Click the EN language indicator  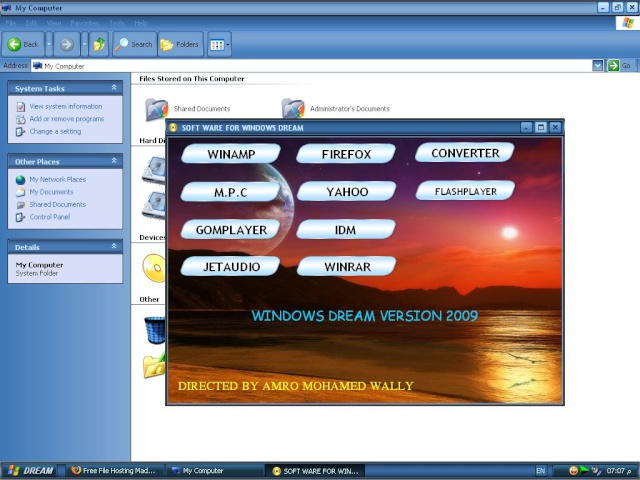click(540, 471)
